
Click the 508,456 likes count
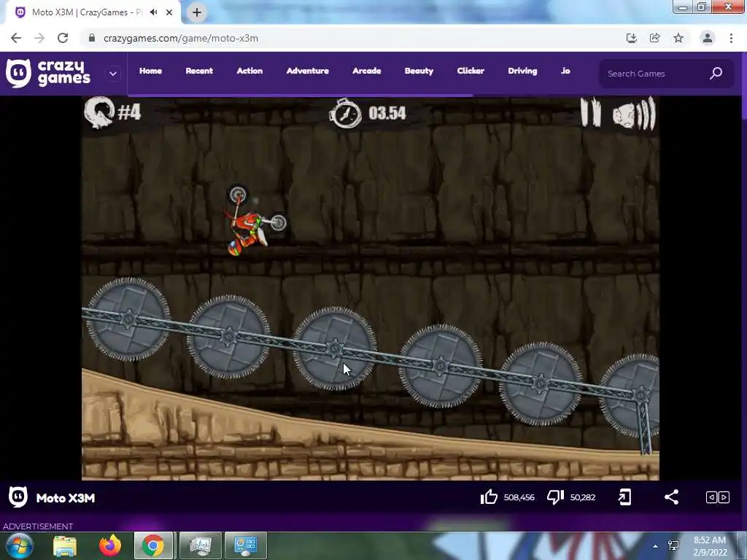click(x=519, y=497)
